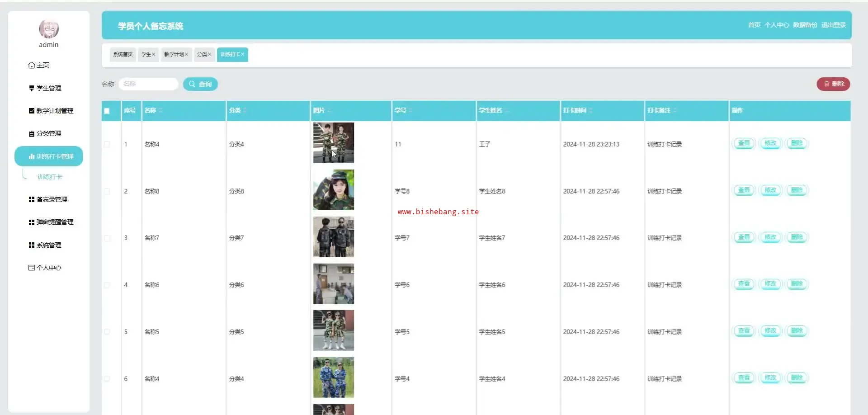Switch to the 教学计划 tab
868x415 pixels.
click(x=174, y=54)
